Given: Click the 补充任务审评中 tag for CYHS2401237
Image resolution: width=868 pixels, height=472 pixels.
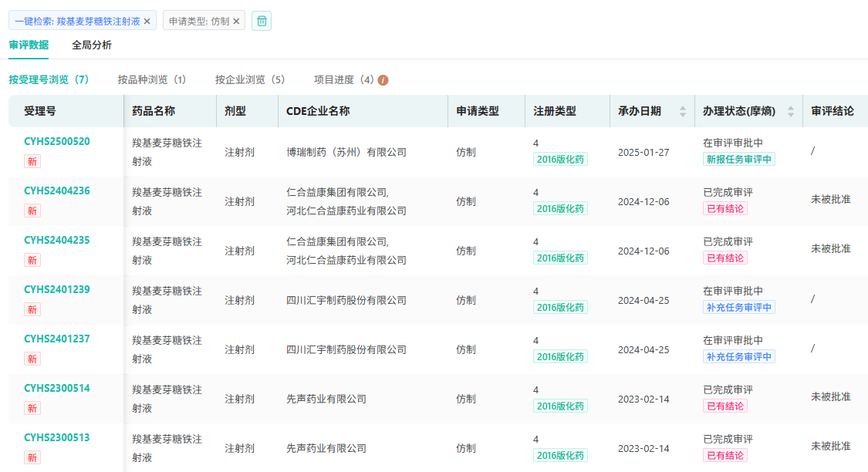Looking at the screenshot, I should click(738, 357).
